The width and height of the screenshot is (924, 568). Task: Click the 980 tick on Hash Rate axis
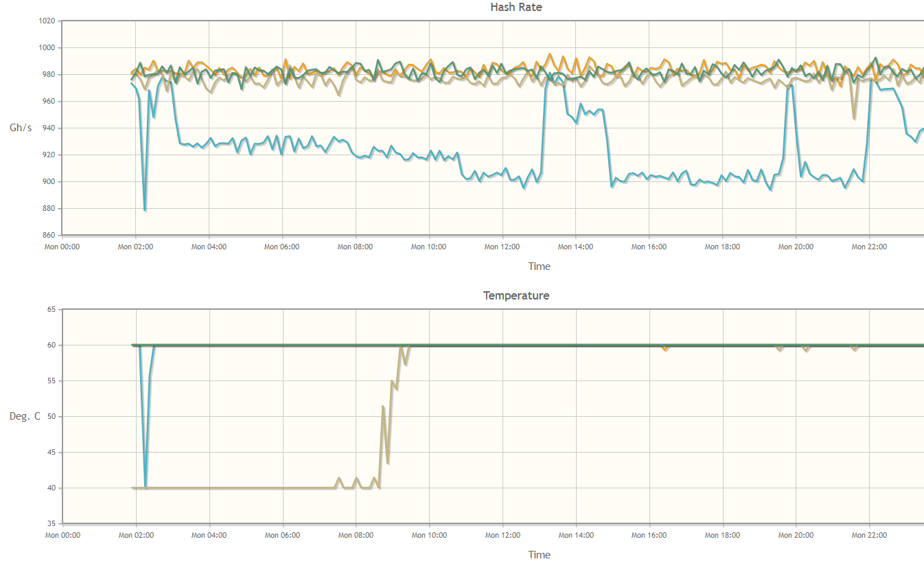(x=49, y=74)
